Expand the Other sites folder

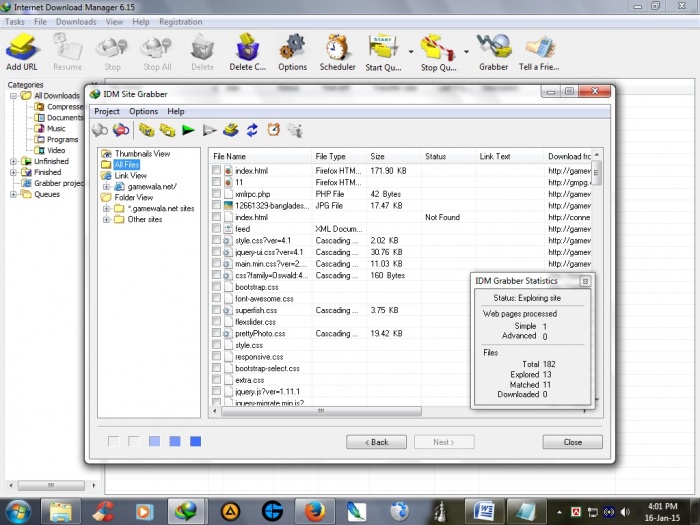(106, 219)
